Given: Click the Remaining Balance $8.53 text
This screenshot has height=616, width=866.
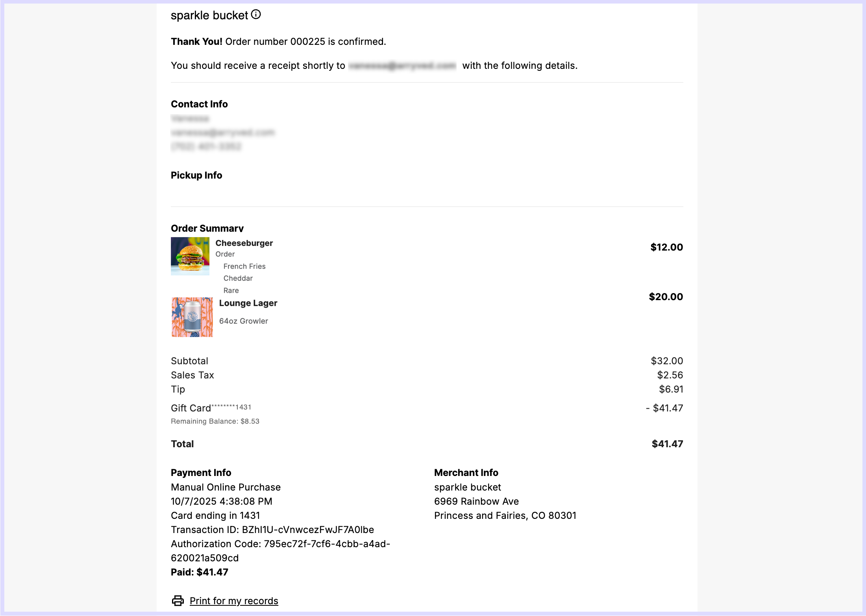Looking at the screenshot, I should coord(215,421).
